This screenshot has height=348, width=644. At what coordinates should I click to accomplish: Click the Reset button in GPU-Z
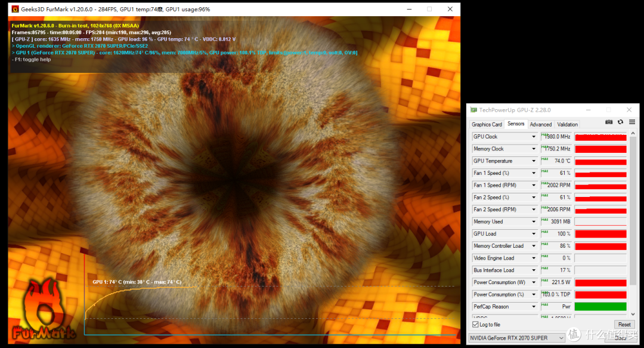coord(624,325)
